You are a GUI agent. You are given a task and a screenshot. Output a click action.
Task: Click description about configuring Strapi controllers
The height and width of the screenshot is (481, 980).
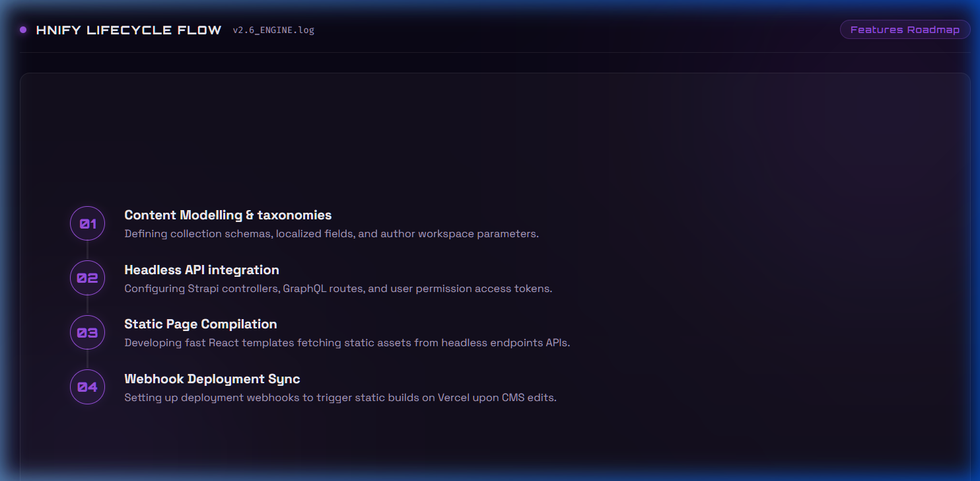click(338, 289)
